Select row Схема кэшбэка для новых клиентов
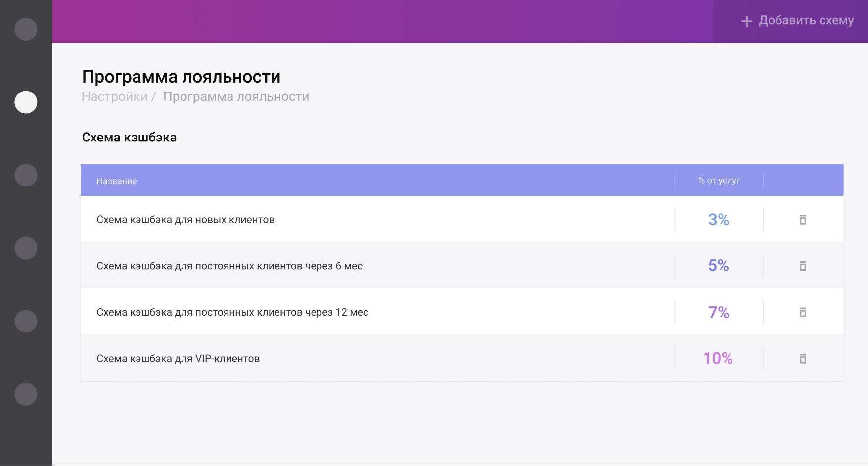 (462, 220)
